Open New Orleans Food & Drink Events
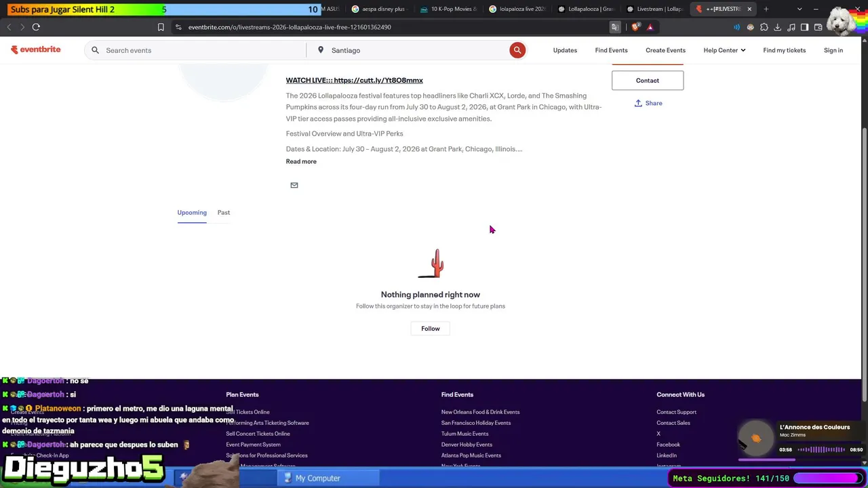 tap(480, 412)
